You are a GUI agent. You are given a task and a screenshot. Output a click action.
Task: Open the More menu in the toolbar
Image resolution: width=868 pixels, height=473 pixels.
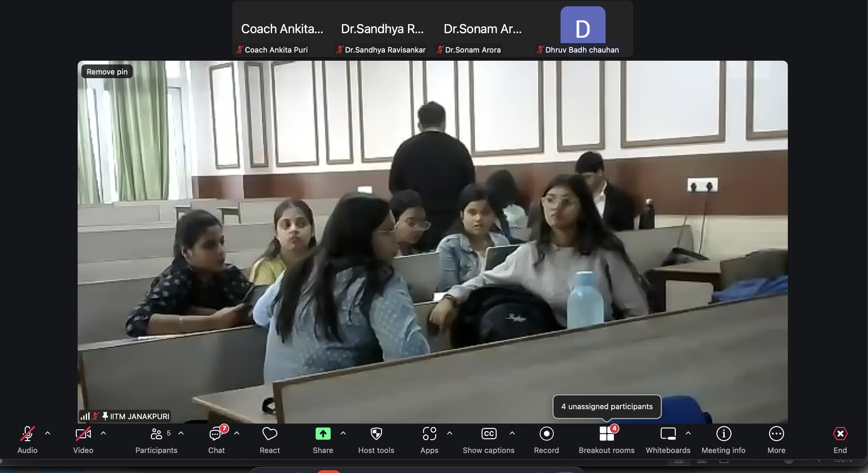pyautogui.click(x=776, y=434)
